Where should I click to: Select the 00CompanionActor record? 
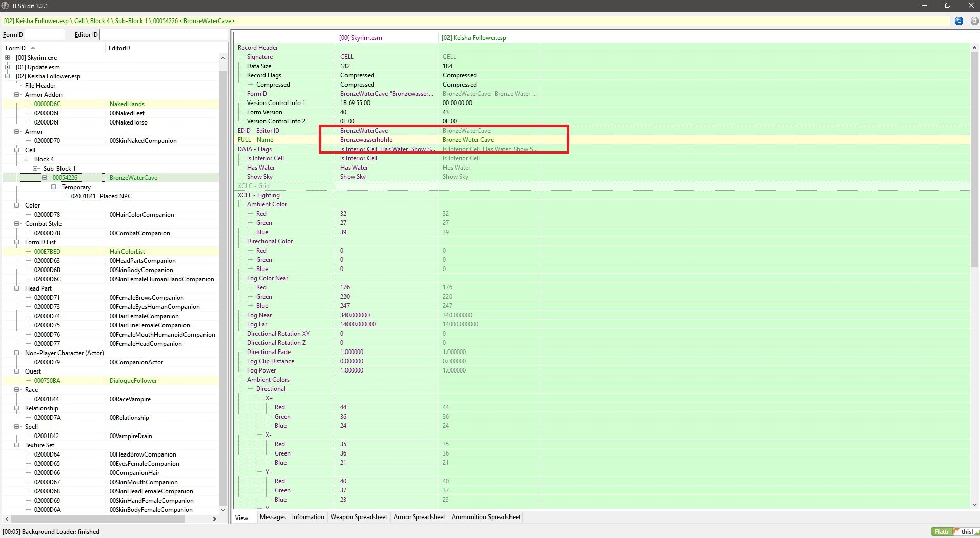[x=111, y=362]
